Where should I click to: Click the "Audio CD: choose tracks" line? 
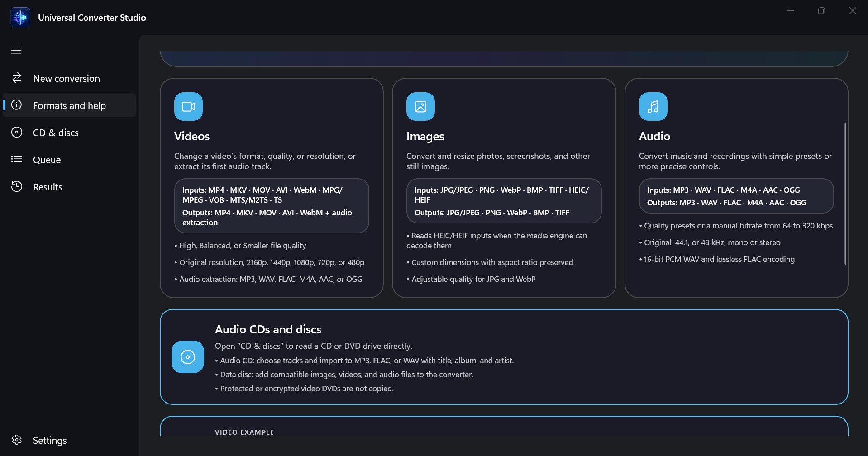click(364, 361)
